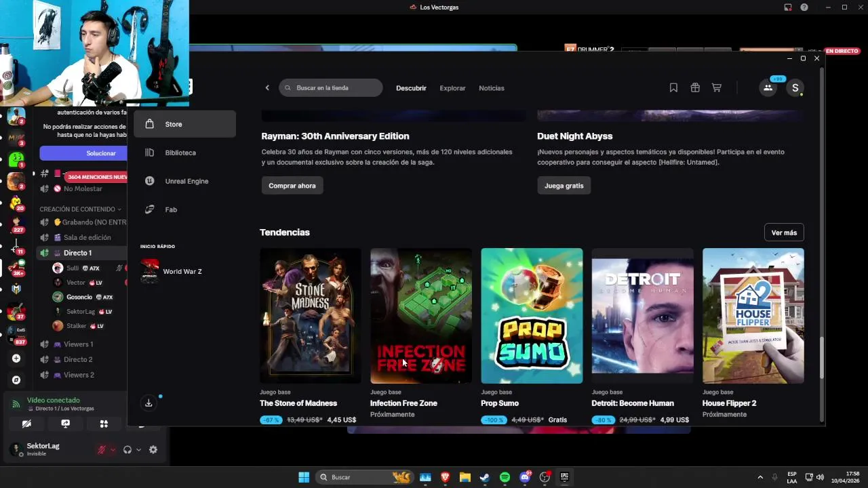Click the Epic store vertical scrollbar
This screenshot has width=868, height=488.
click(x=822, y=358)
